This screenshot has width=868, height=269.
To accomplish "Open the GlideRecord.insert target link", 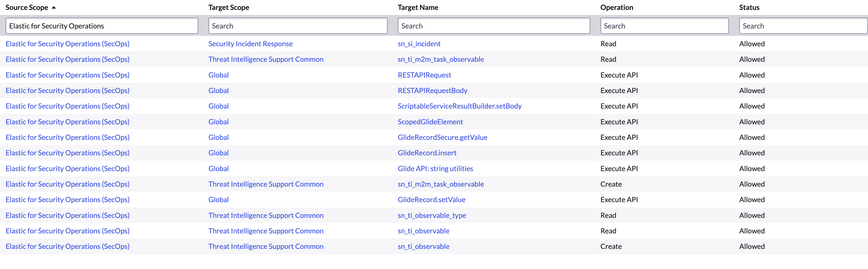I will [426, 153].
